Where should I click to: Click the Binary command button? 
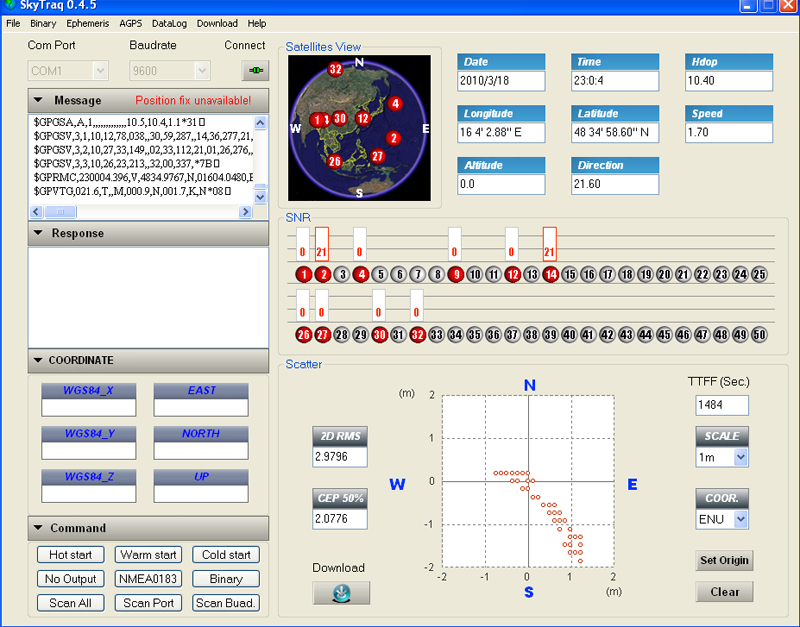(x=226, y=579)
